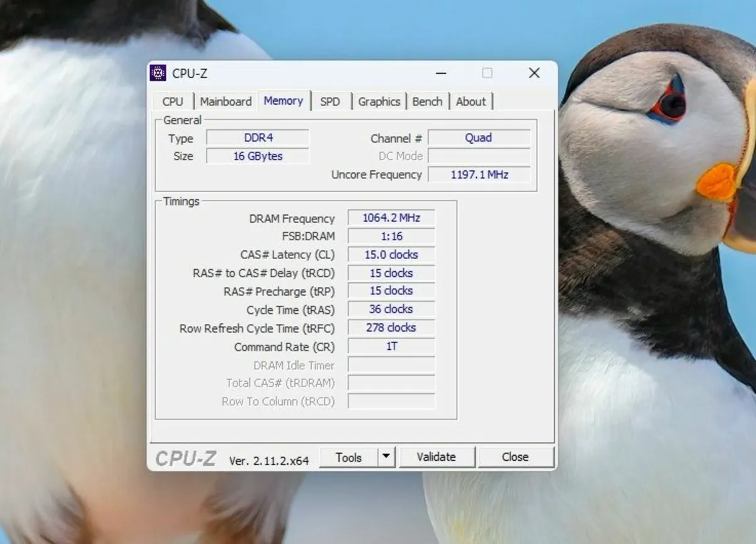Viewport: 756px width, 544px height.
Task: Click the FSB:DRAM label
Action: pyautogui.click(x=308, y=236)
